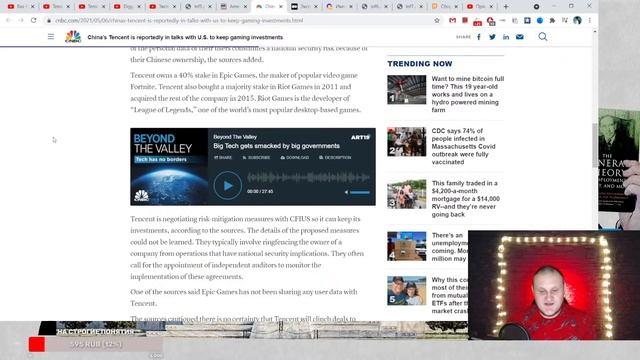Click the podcast Share button
The image size is (640, 360).
[x=223, y=158]
